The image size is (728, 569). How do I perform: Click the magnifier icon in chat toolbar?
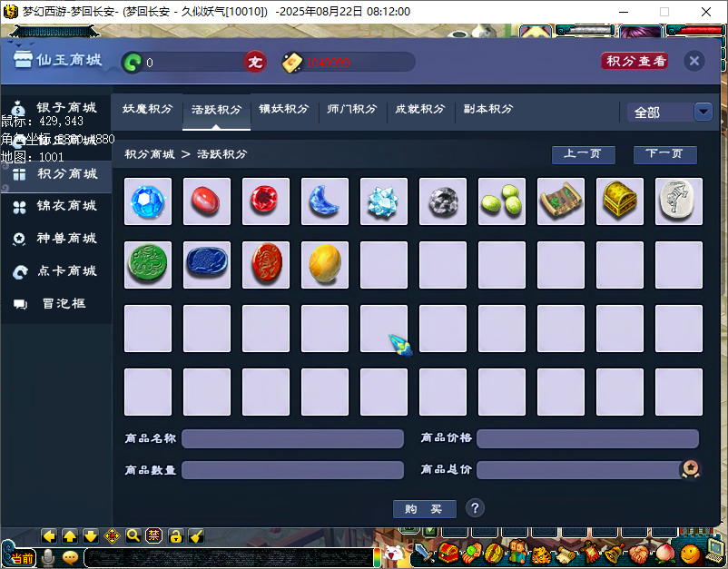133,536
